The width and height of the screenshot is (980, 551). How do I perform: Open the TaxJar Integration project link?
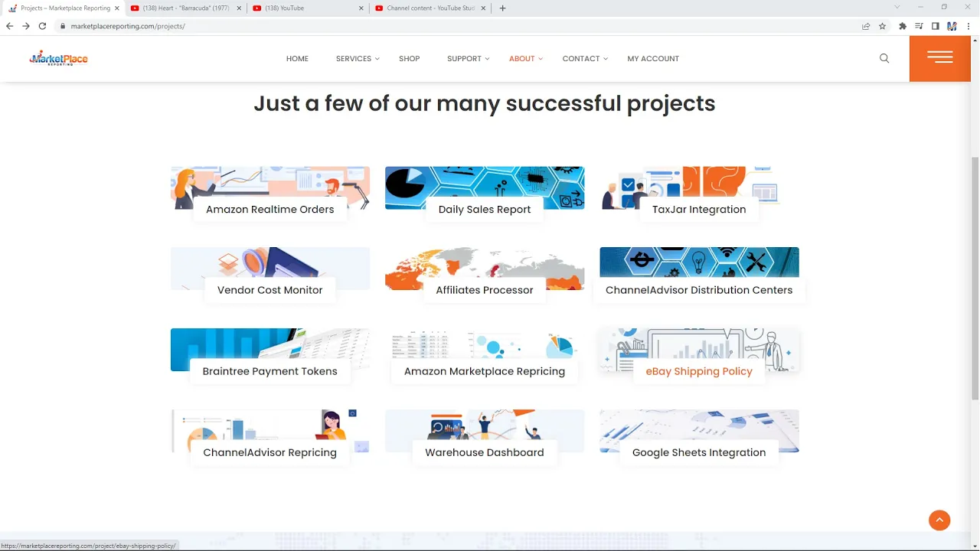click(x=699, y=210)
